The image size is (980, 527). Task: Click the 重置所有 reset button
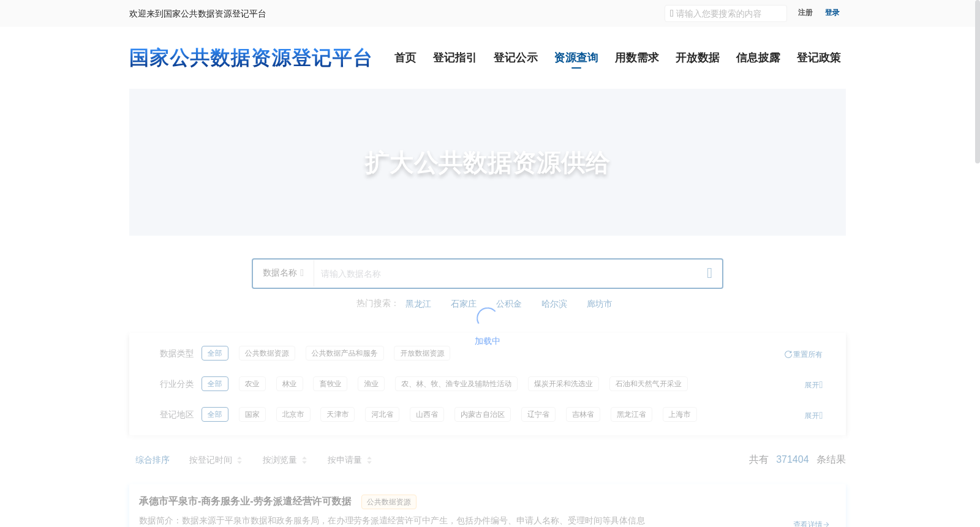[x=804, y=354]
